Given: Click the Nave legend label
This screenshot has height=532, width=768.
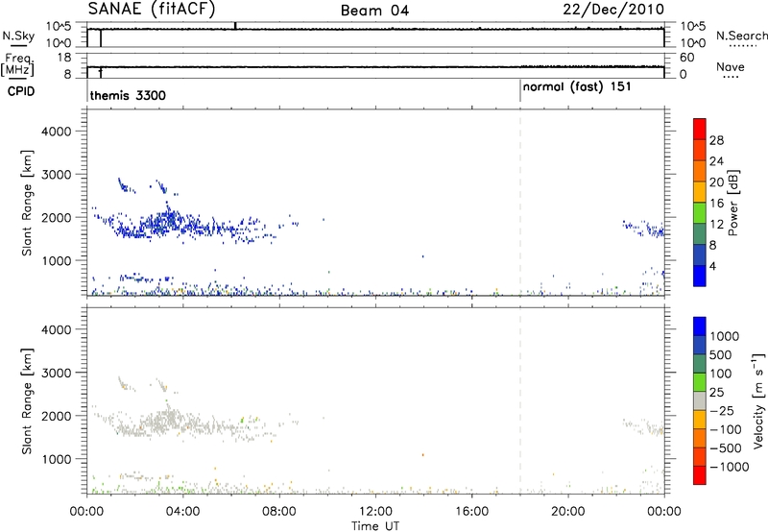Looking at the screenshot, I should (731, 67).
